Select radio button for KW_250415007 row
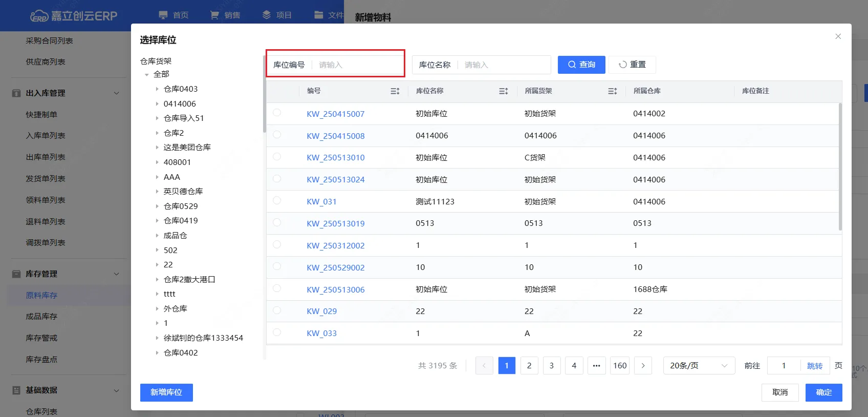Image resolution: width=868 pixels, height=417 pixels. 277,113
